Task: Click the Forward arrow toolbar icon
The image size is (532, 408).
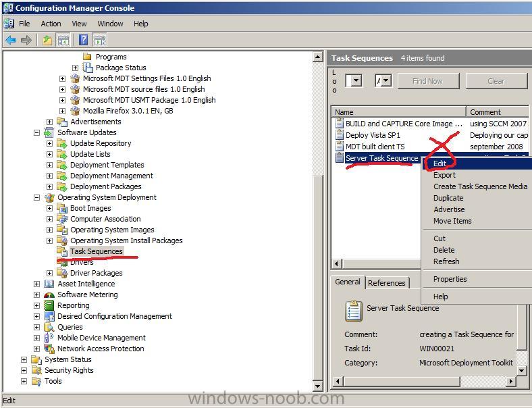Action: (x=26, y=41)
